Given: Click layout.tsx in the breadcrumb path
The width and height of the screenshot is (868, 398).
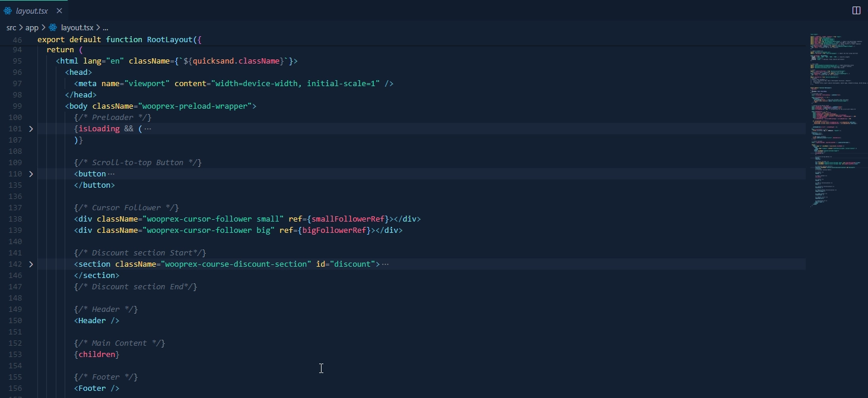Looking at the screenshot, I should (x=77, y=27).
